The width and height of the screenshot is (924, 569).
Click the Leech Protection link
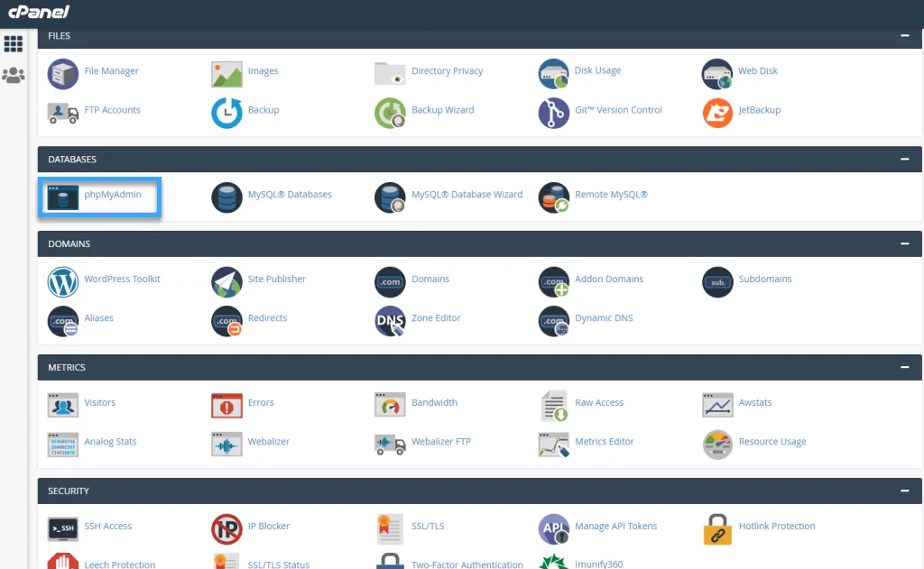tap(120, 564)
